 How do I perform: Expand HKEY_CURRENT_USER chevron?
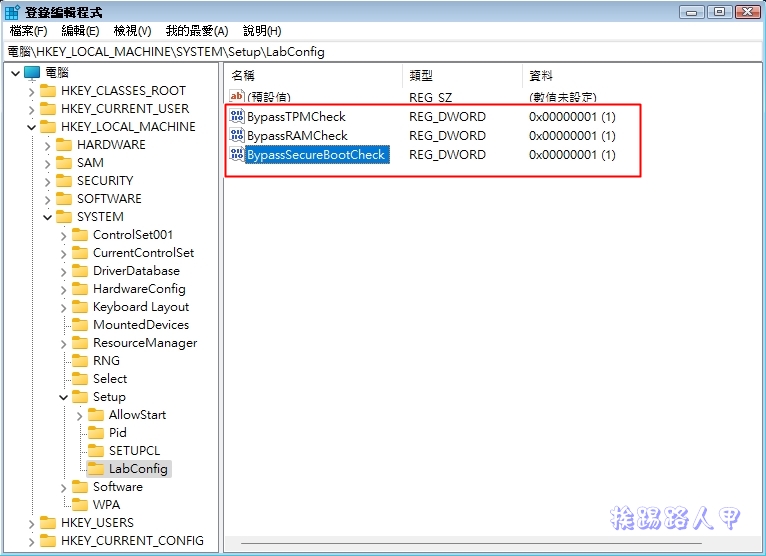[31, 109]
